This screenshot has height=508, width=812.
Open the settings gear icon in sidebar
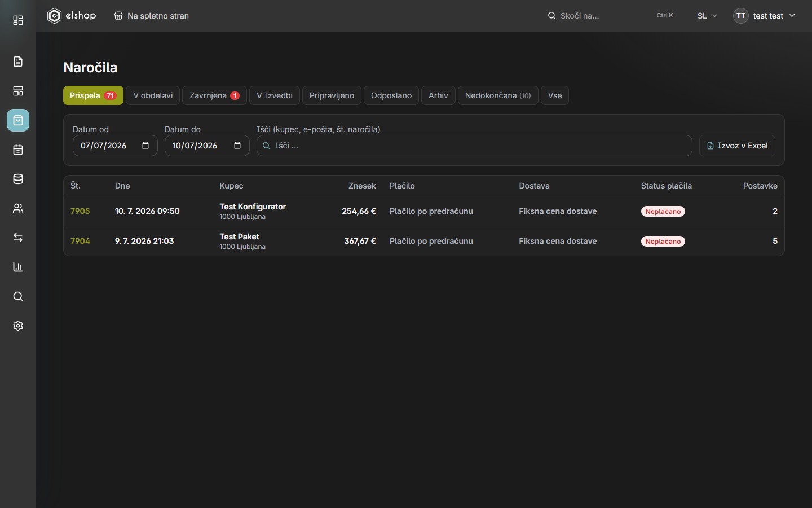18,326
